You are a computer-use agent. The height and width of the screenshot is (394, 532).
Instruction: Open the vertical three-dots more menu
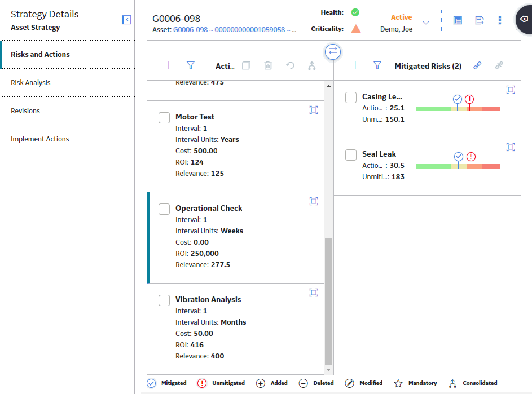[500, 20]
